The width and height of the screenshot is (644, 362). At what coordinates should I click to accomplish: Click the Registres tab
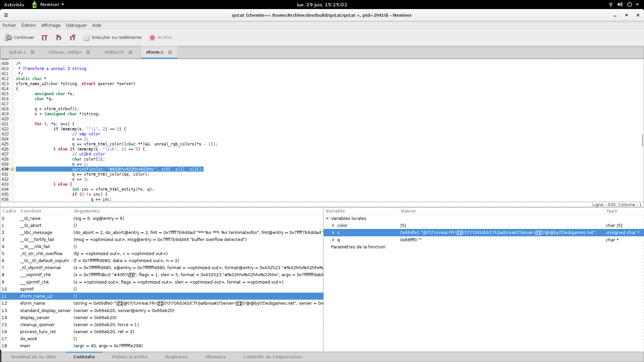pyautogui.click(x=176, y=357)
